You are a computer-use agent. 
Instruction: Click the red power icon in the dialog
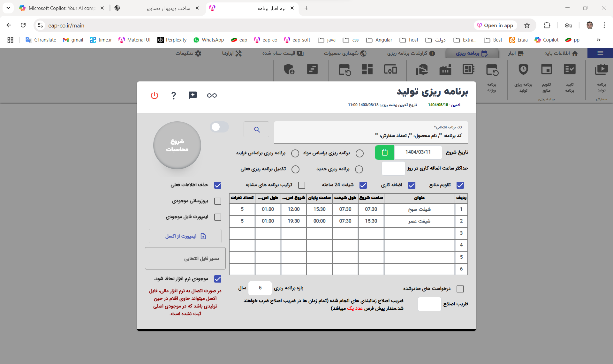click(155, 95)
